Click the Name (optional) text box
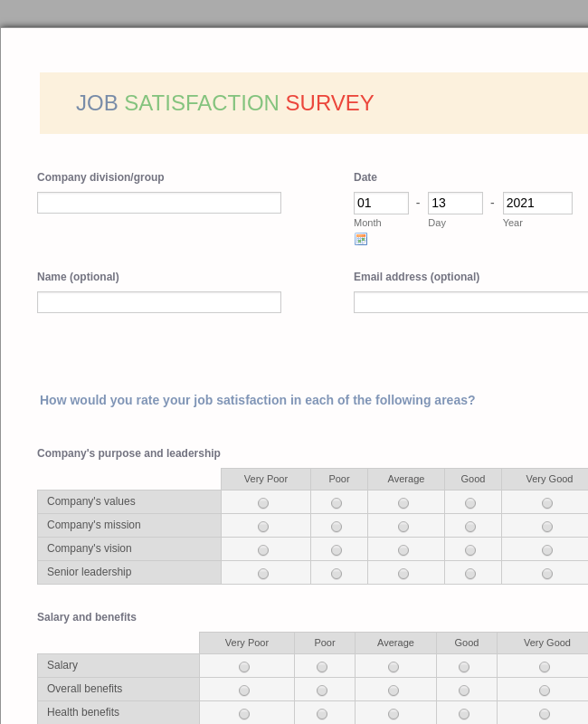Image resolution: width=588 pixels, height=724 pixels. (x=159, y=302)
